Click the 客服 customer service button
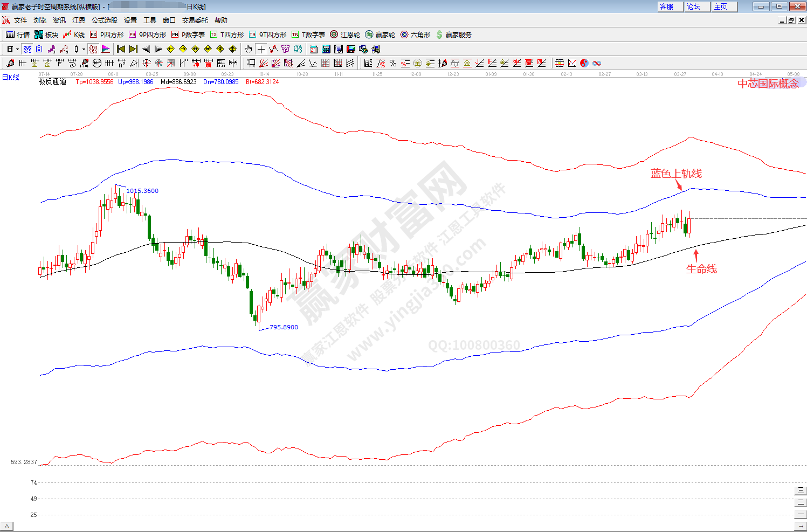 [667, 6]
